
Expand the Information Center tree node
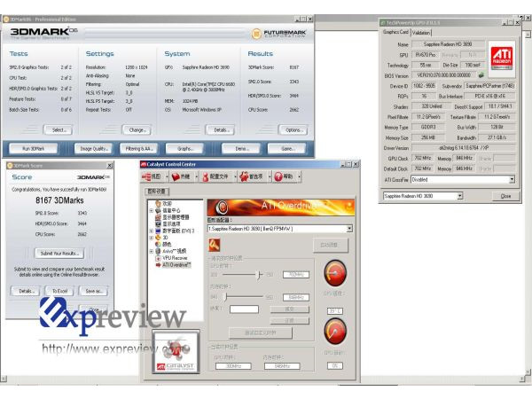click(x=152, y=211)
